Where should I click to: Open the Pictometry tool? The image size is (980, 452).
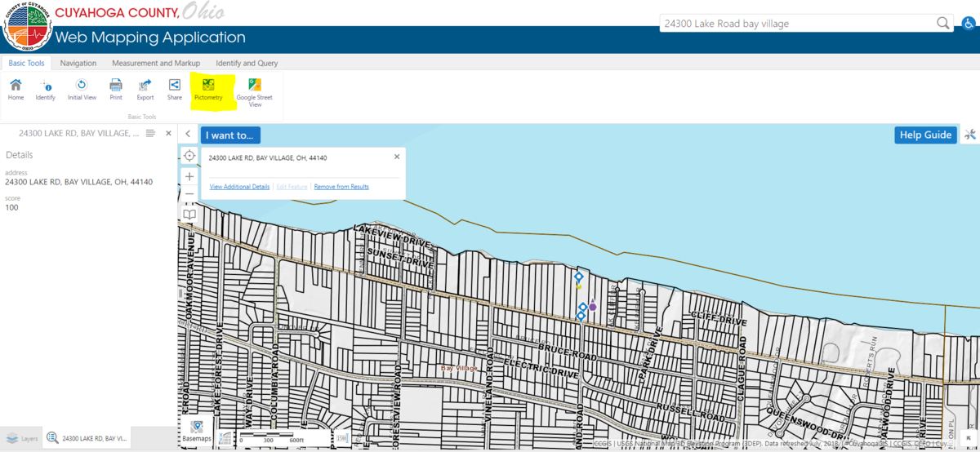coord(208,90)
